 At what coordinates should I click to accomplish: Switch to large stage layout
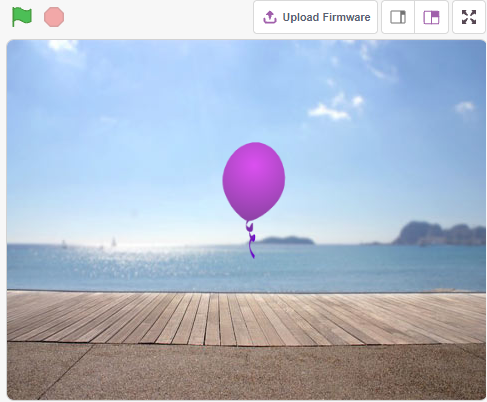(x=431, y=17)
